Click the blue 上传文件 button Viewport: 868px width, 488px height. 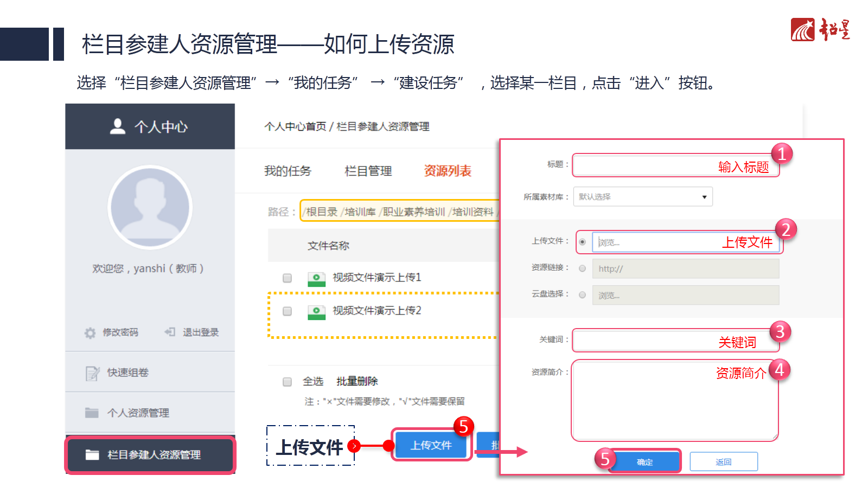pos(431,445)
